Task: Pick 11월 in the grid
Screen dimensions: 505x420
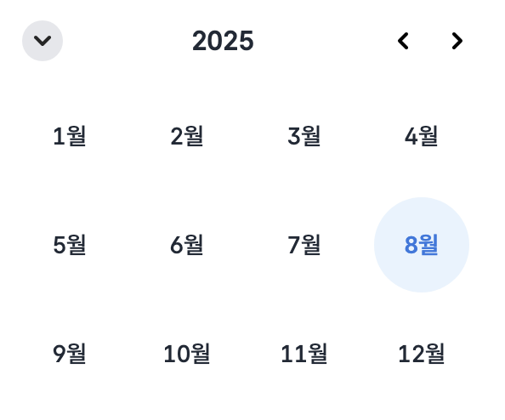Action: [x=304, y=354]
